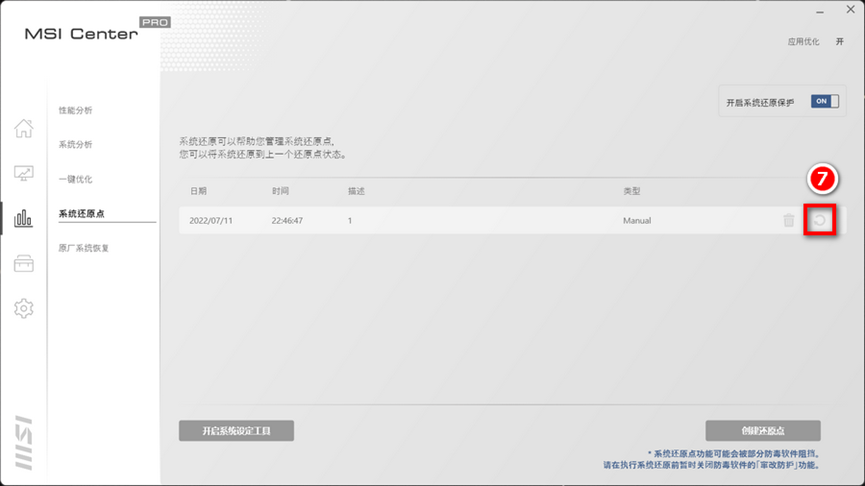
Task: Open the toolbox icon in the sidebar
Action: (23, 263)
